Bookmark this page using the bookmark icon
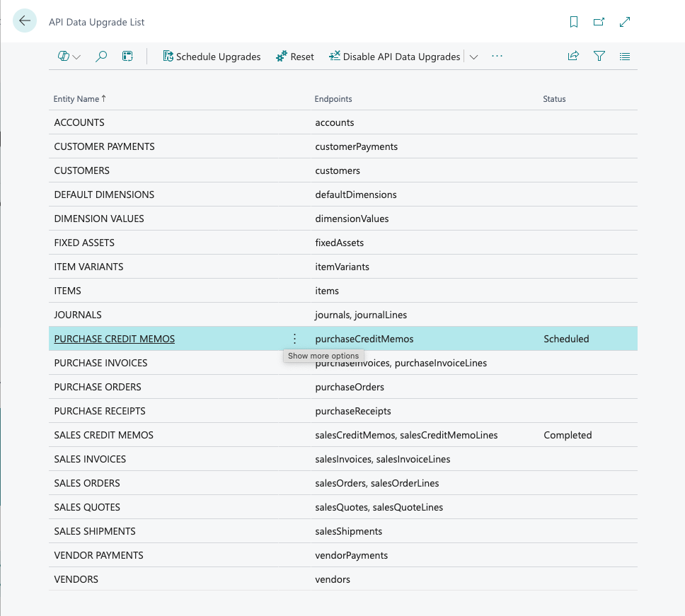This screenshot has width=685, height=616. coord(573,22)
